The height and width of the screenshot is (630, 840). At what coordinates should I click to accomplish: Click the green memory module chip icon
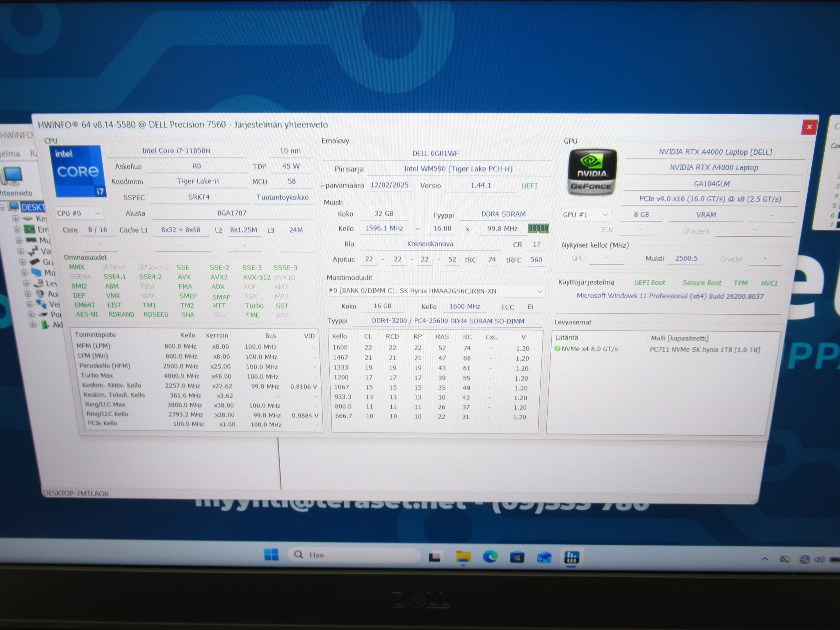pos(538,228)
